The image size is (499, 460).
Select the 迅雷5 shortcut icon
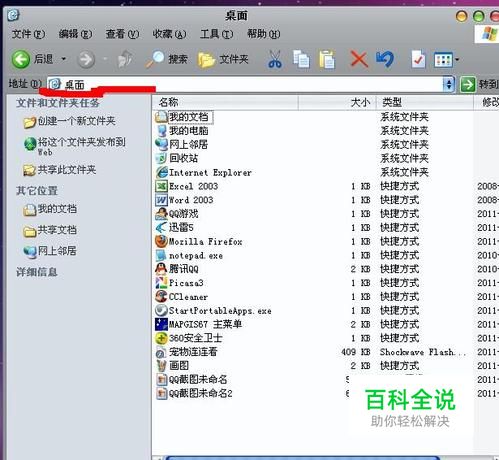[161, 227]
